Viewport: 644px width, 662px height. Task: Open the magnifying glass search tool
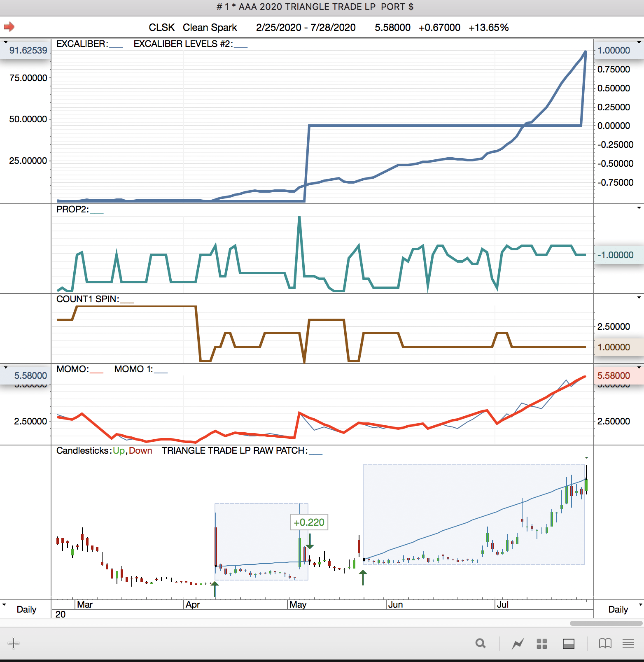pyautogui.click(x=481, y=643)
